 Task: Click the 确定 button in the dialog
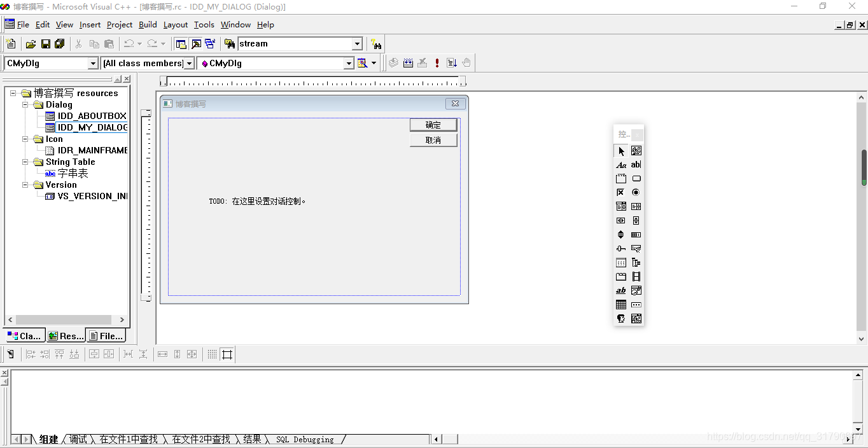(433, 125)
